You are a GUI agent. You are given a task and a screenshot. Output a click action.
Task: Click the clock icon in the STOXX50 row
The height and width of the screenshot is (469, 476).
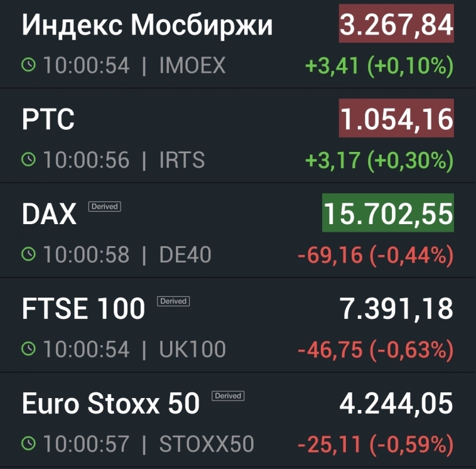click(29, 444)
